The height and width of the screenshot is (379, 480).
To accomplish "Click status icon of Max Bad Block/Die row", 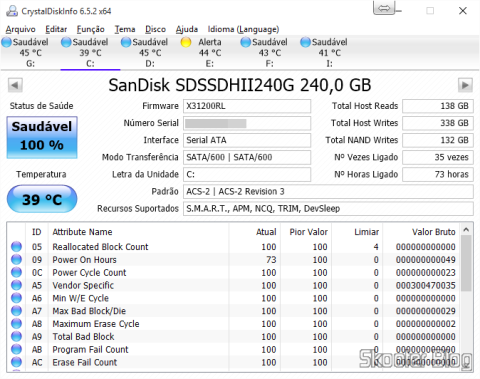I will (16, 311).
